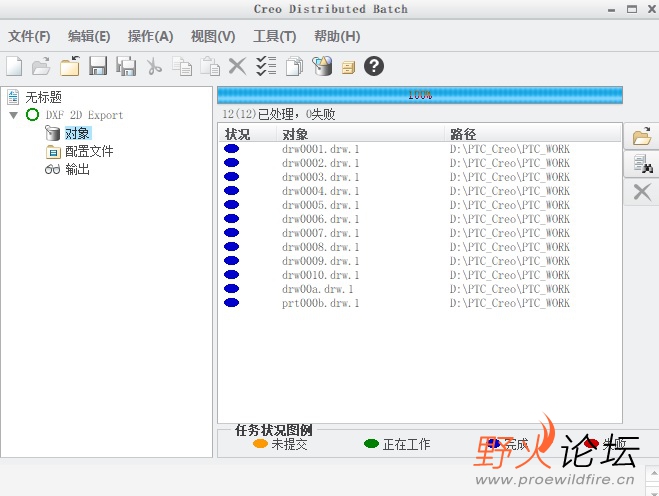This screenshot has width=659, height=496.
Task: Select the drw0006.drw.1 row
Action: (420, 219)
